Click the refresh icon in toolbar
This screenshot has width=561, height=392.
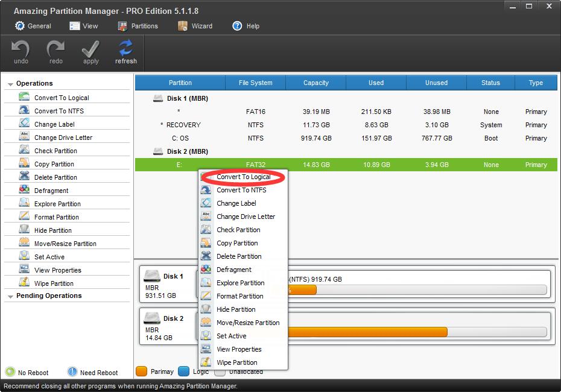click(126, 48)
